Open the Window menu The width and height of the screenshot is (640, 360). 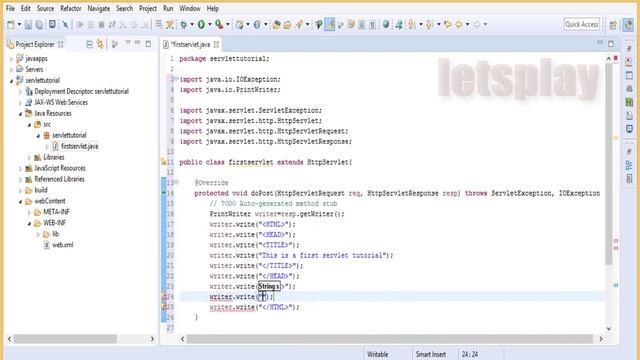click(x=190, y=8)
